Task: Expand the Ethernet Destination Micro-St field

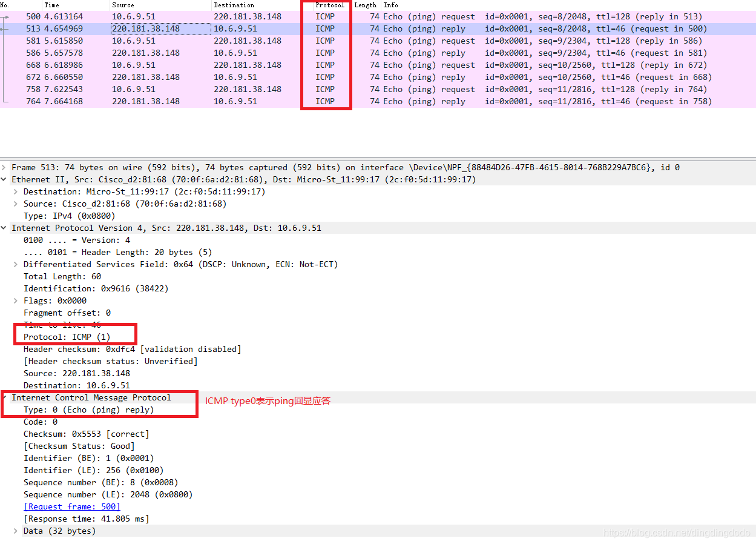Action: pos(16,191)
